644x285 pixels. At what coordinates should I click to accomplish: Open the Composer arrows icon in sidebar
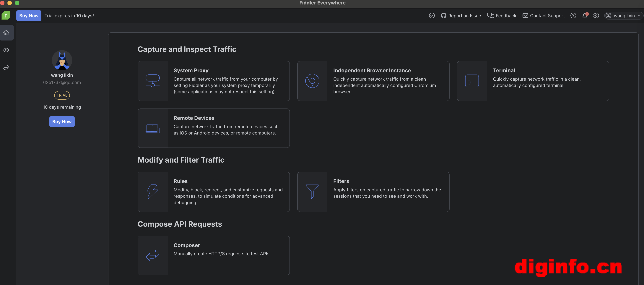point(6,68)
